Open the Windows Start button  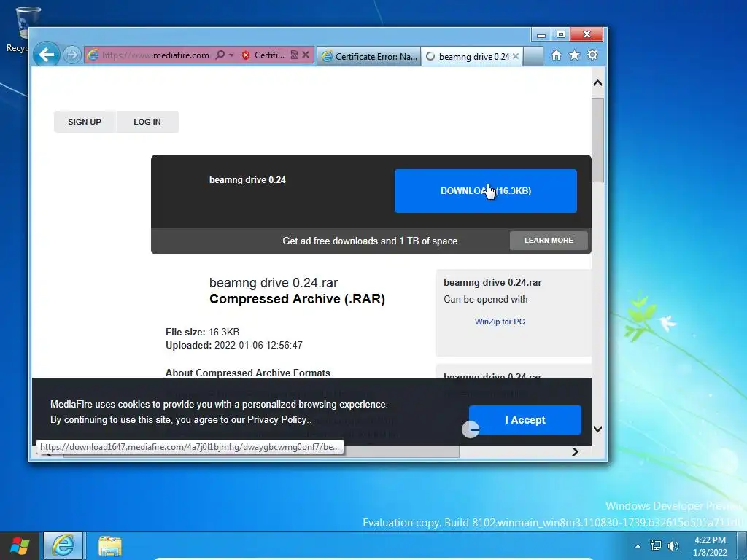[20, 545]
